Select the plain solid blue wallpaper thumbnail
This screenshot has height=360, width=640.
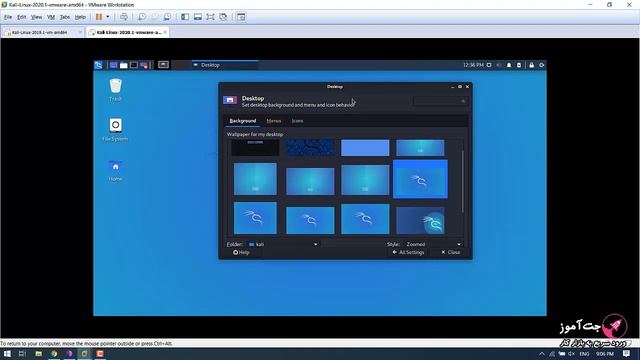365,148
